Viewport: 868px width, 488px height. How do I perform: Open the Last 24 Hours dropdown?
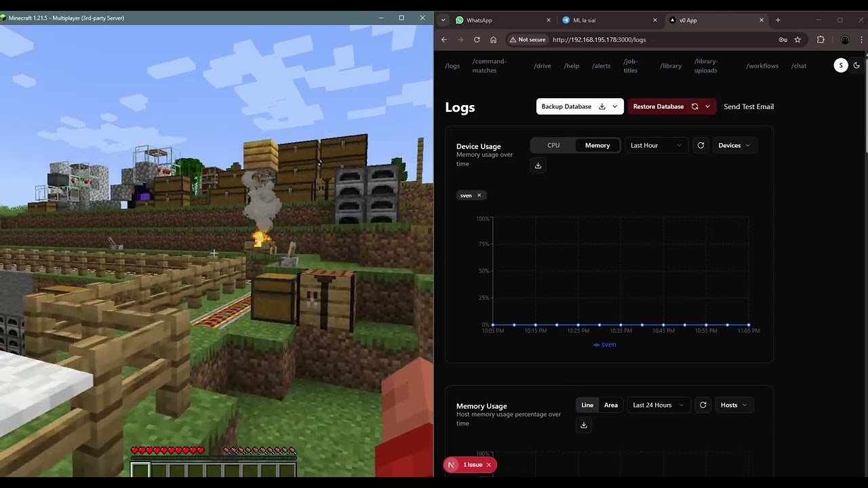658,405
